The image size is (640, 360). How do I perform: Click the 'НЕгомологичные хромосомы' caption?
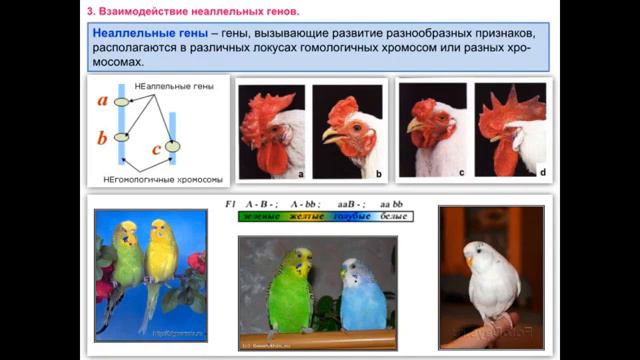click(163, 180)
